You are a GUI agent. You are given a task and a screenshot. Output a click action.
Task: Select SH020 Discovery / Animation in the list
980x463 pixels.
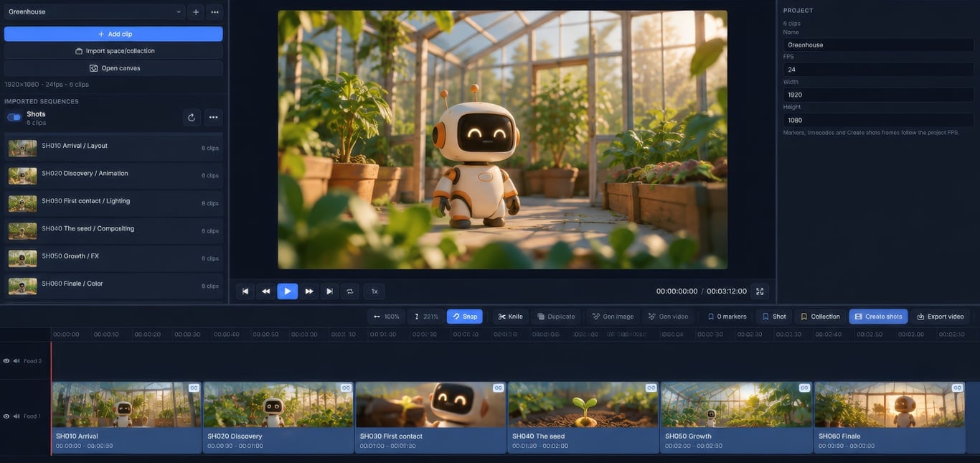[x=113, y=175]
